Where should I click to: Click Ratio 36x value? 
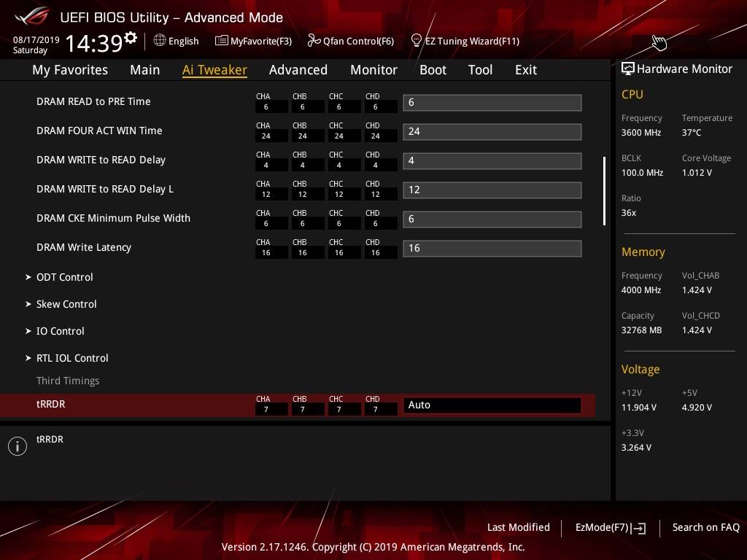[x=628, y=213]
